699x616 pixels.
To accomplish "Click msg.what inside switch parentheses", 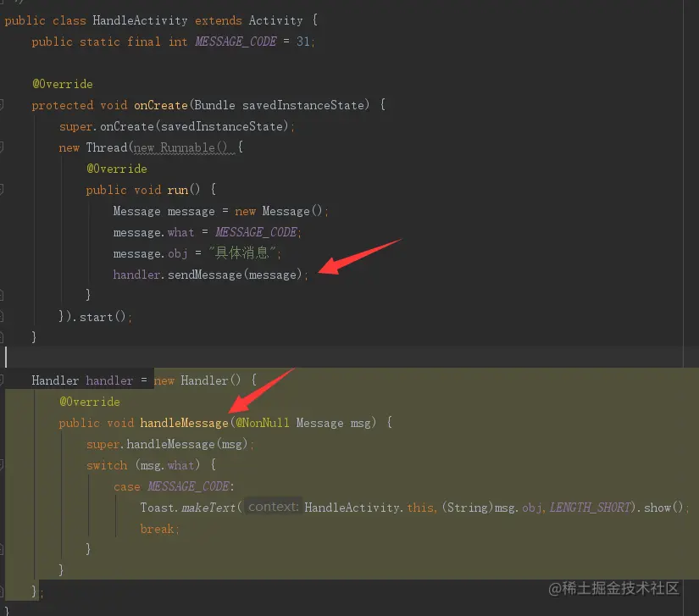I will click(168, 465).
